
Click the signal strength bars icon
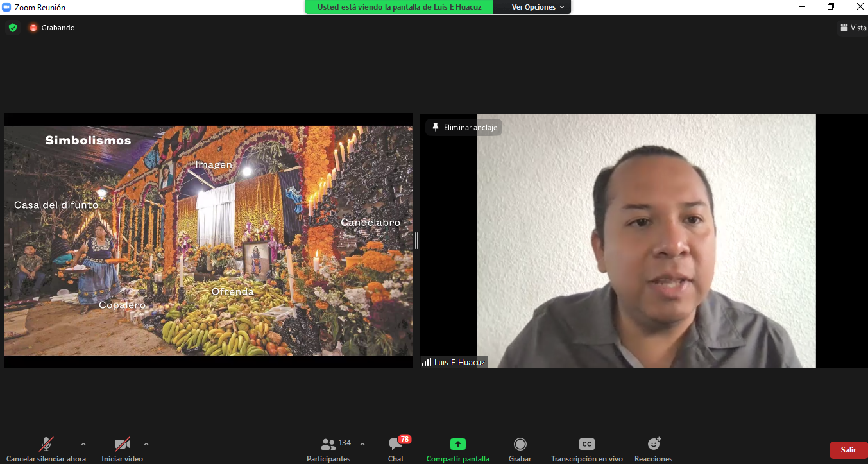[x=427, y=363]
